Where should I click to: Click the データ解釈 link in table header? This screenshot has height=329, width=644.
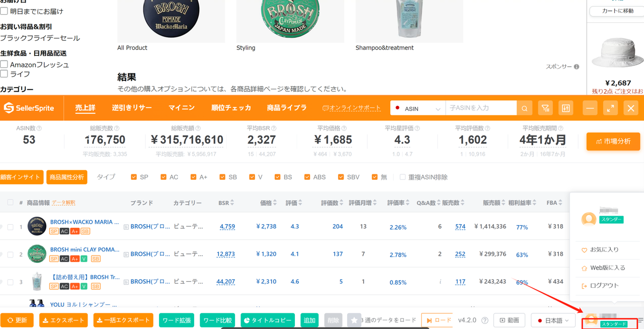coord(63,203)
